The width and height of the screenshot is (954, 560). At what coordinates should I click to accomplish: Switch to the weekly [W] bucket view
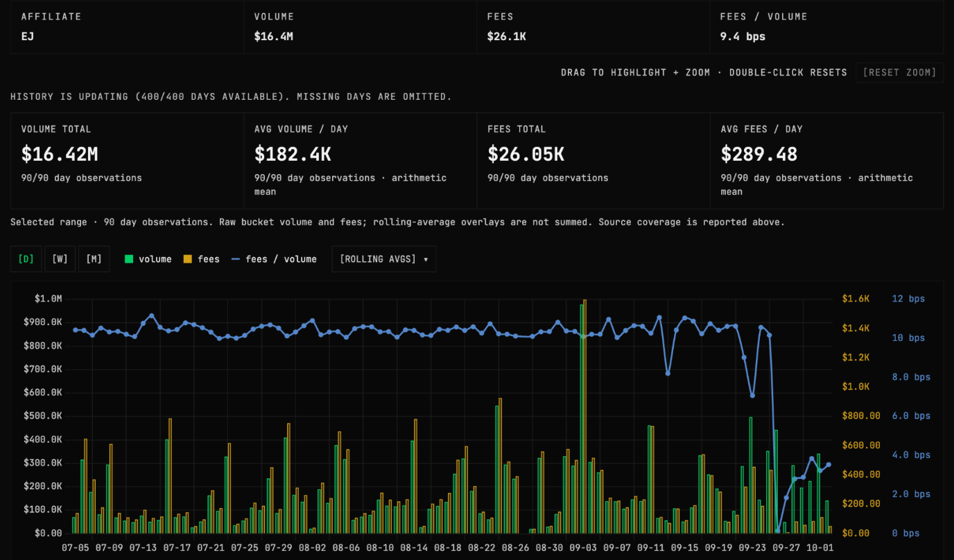pos(60,259)
